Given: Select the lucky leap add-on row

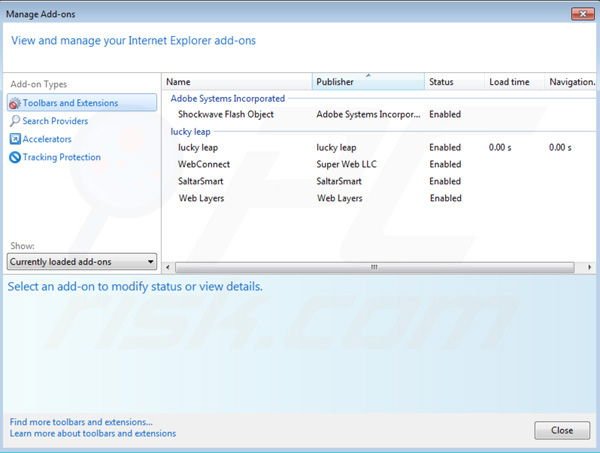Looking at the screenshot, I should 197,147.
